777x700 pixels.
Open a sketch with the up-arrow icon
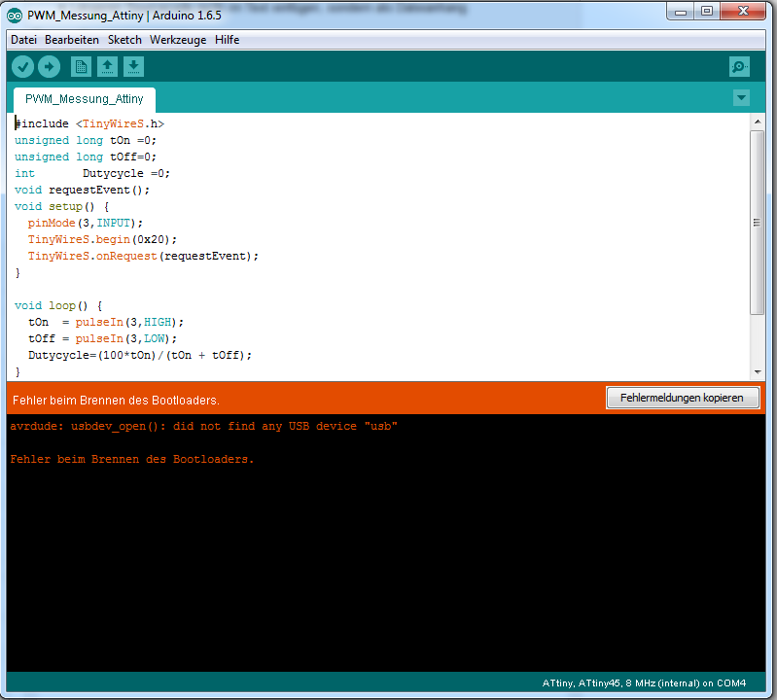[108, 67]
